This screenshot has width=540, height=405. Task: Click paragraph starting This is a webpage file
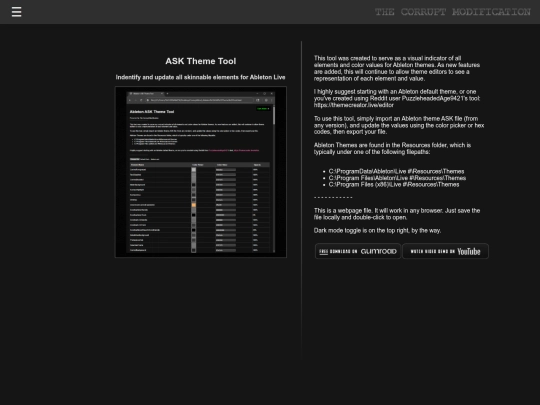[x=397, y=214]
